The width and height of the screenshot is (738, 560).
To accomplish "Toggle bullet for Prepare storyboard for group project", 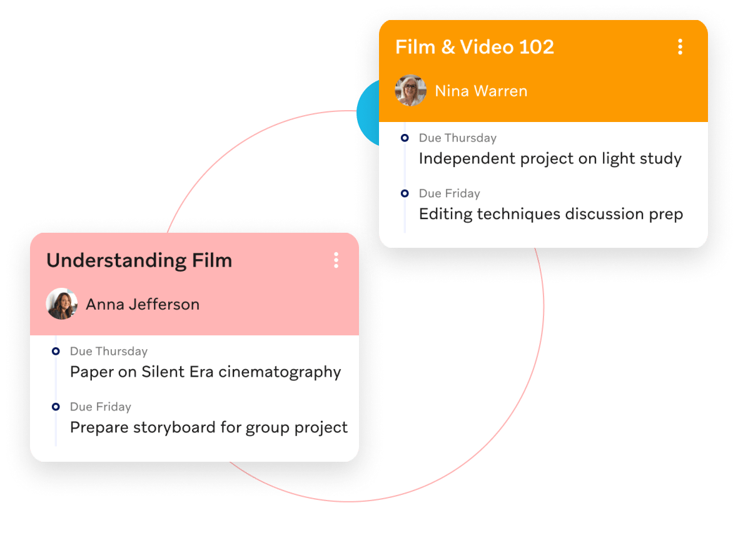I will tap(56, 407).
